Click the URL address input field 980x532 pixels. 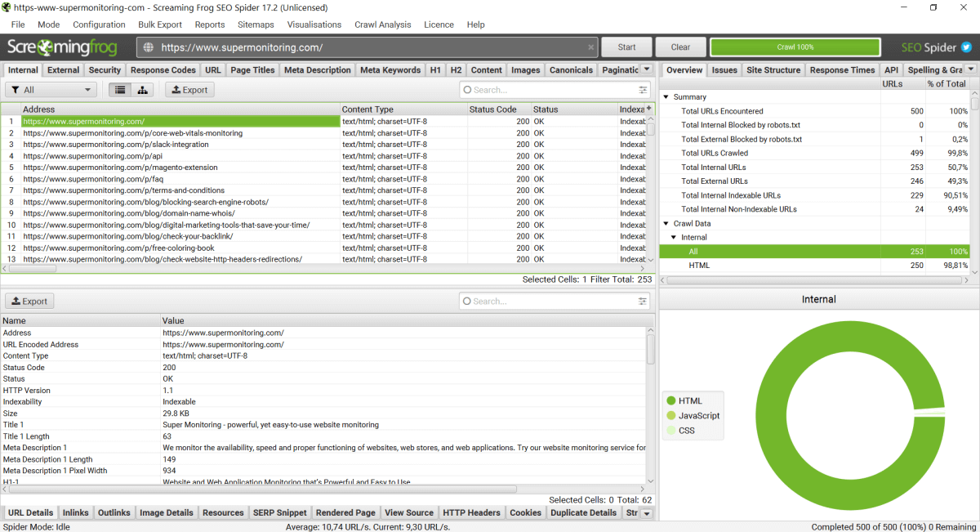(x=367, y=47)
